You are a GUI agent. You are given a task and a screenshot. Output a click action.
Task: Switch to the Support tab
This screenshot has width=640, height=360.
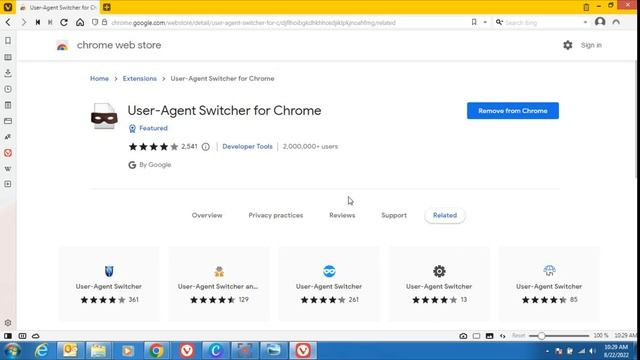coord(394,215)
